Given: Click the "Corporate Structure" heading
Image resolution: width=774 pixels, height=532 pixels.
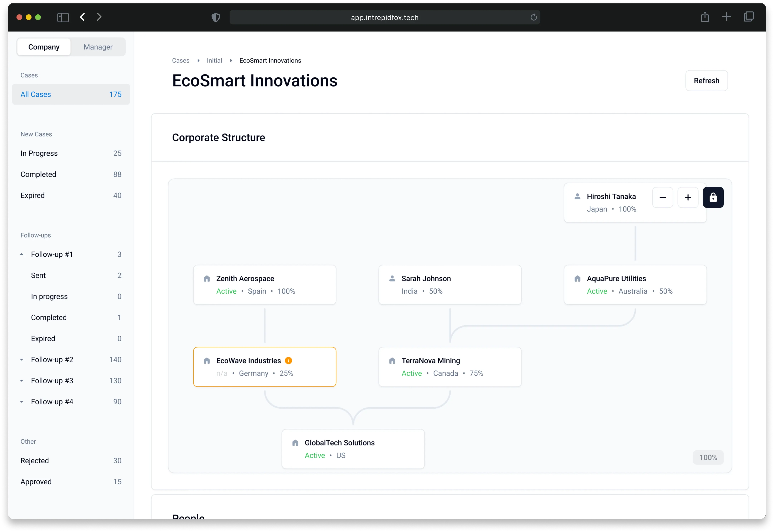Looking at the screenshot, I should tap(218, 137).
